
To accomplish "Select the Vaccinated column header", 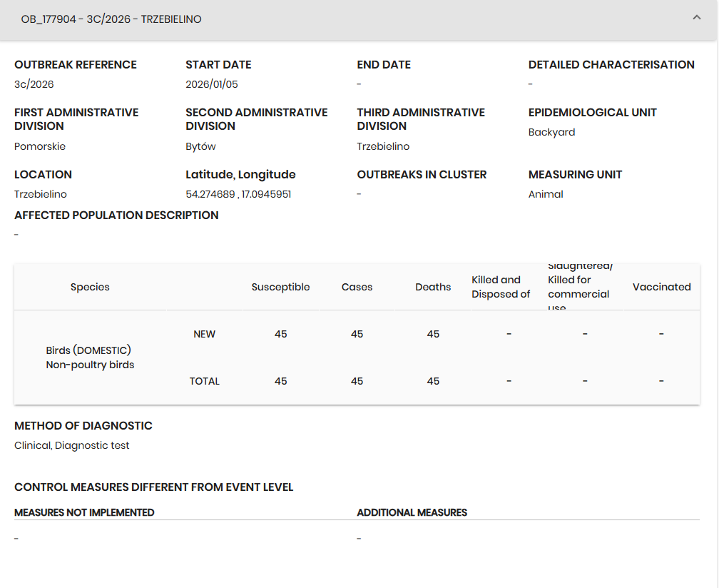I will coord(661,287).
